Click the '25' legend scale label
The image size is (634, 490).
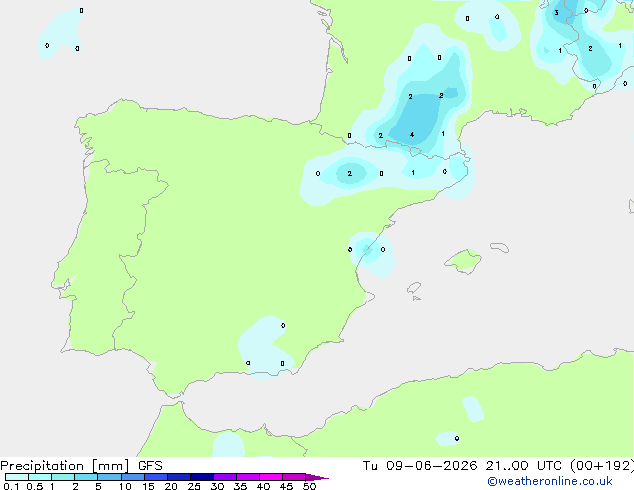click(194, 486)
